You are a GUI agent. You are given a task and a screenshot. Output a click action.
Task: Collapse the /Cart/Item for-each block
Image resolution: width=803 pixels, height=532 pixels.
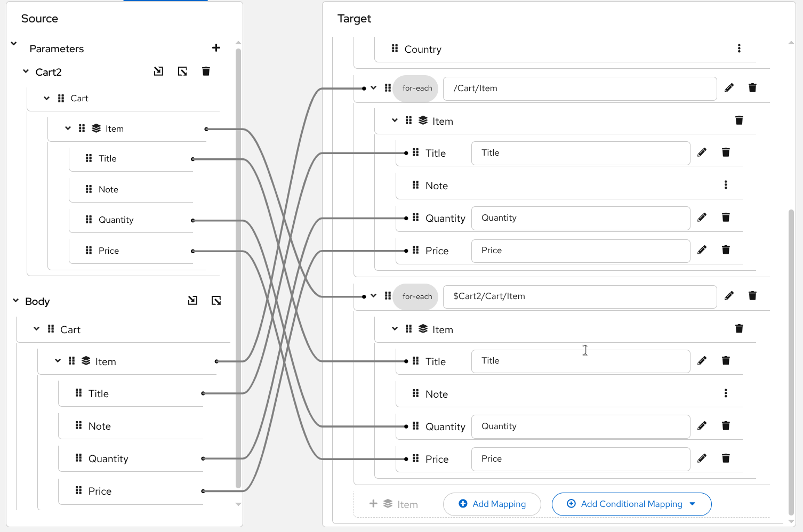pos(374,88)
